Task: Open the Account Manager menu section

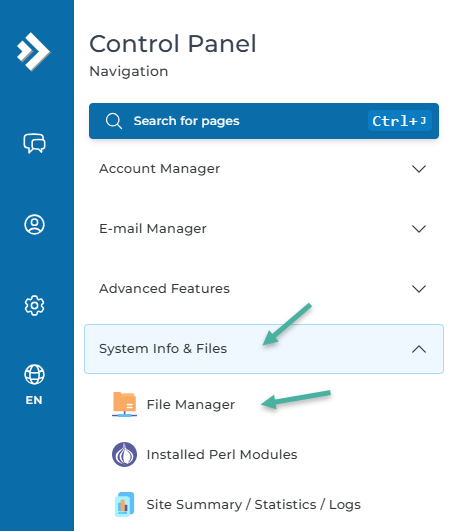Action: pyautogui.click(x=264, y=169)
